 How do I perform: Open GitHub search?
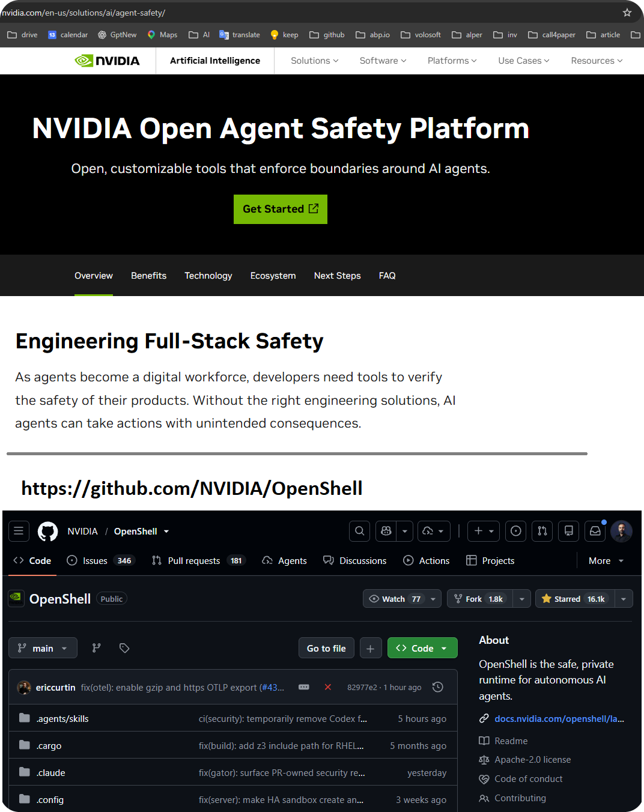click(359, 531)
